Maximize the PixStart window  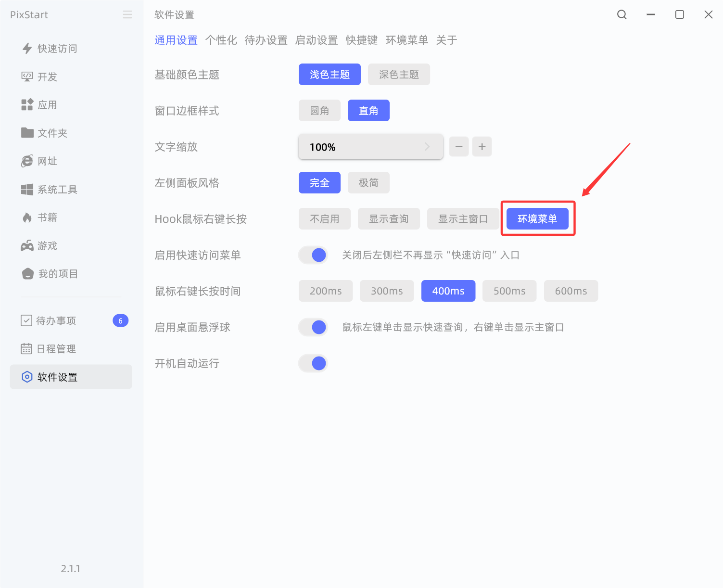point(680,14)
